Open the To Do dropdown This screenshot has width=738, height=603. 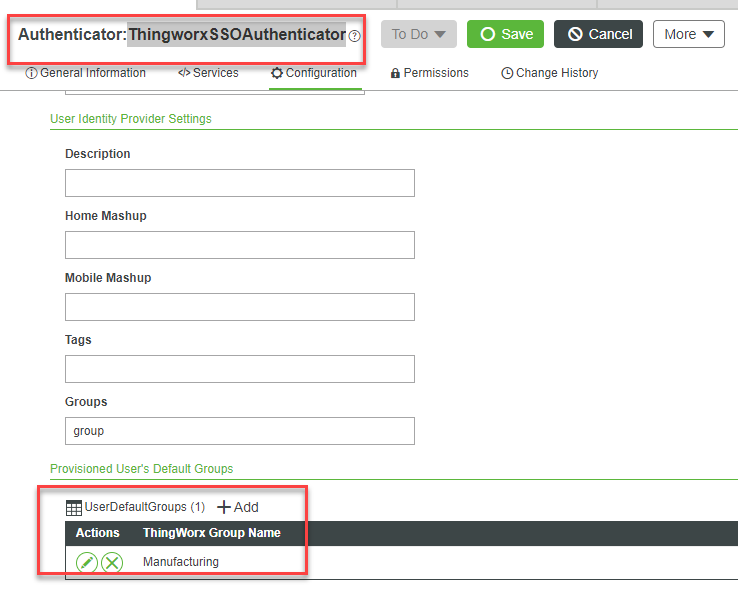[x=419, y=34]
